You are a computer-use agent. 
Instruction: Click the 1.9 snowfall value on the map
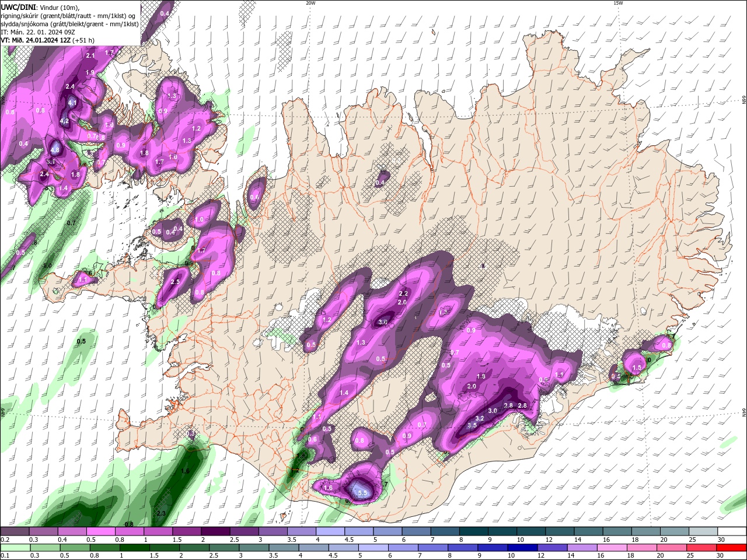tap(90, 72)
